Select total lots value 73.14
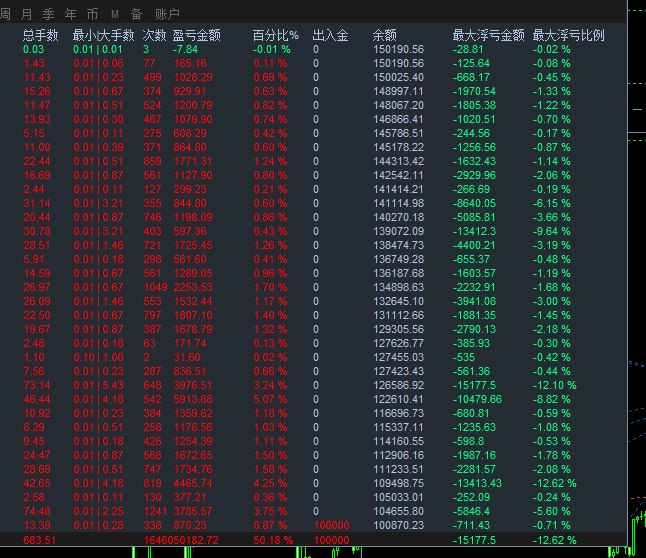The height and width of the screenshot is (558, 646). pos(37,386)
